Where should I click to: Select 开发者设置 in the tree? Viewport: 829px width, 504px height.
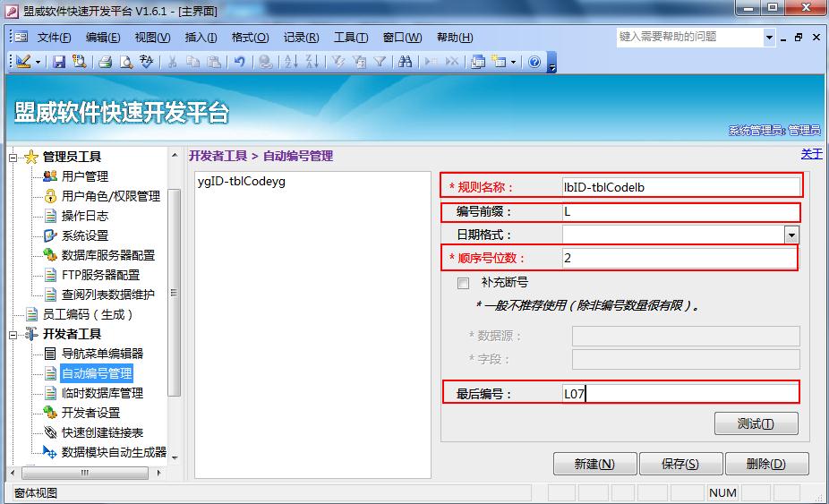pyautogui.click(x=90, y=413)
